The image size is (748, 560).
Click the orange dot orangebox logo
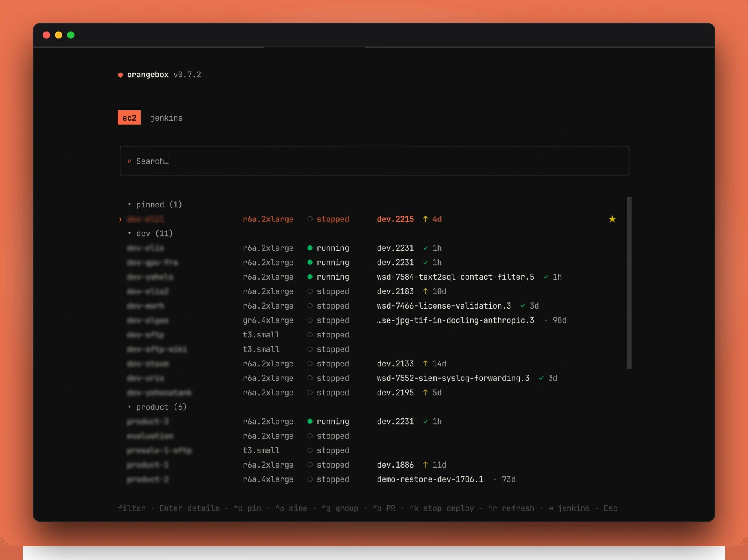click(x=120, y=75)
